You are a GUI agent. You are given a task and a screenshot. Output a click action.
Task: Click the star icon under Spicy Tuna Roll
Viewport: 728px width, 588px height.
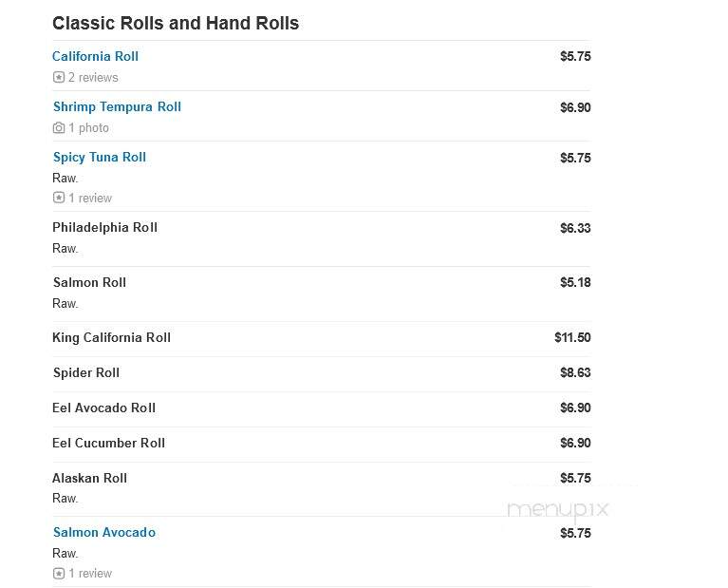coord(59,198)
